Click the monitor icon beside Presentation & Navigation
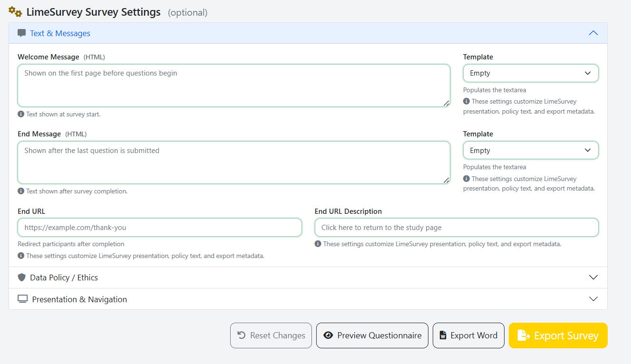The image size is (631, 364). [23, 299]
